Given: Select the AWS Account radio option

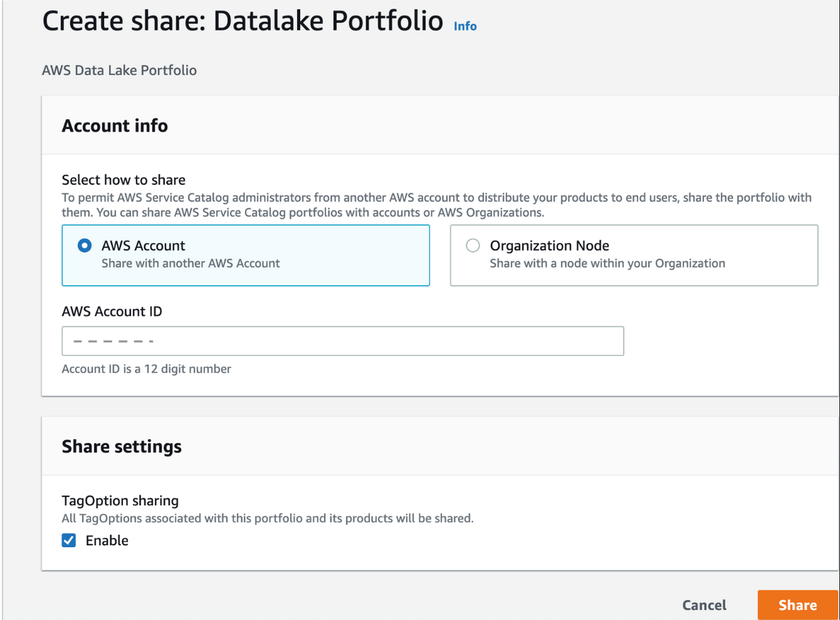Looking at the screenshot, I should coord(85,245).
